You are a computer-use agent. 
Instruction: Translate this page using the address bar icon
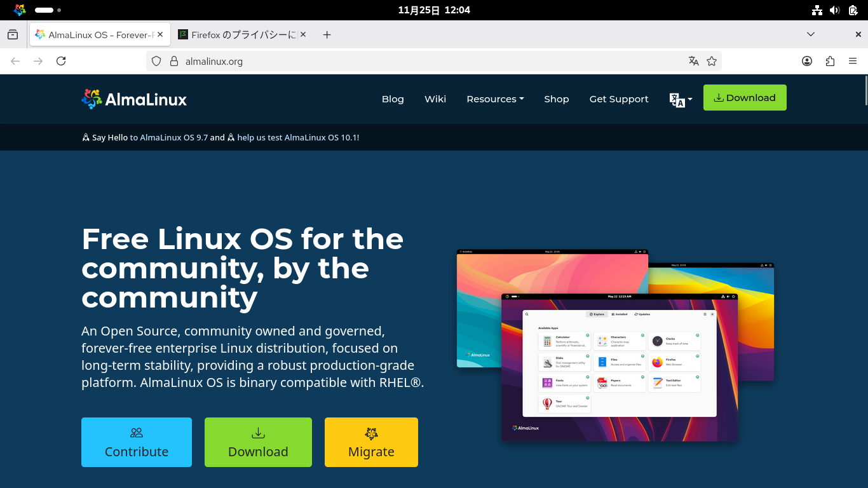(x=694, y=61)
